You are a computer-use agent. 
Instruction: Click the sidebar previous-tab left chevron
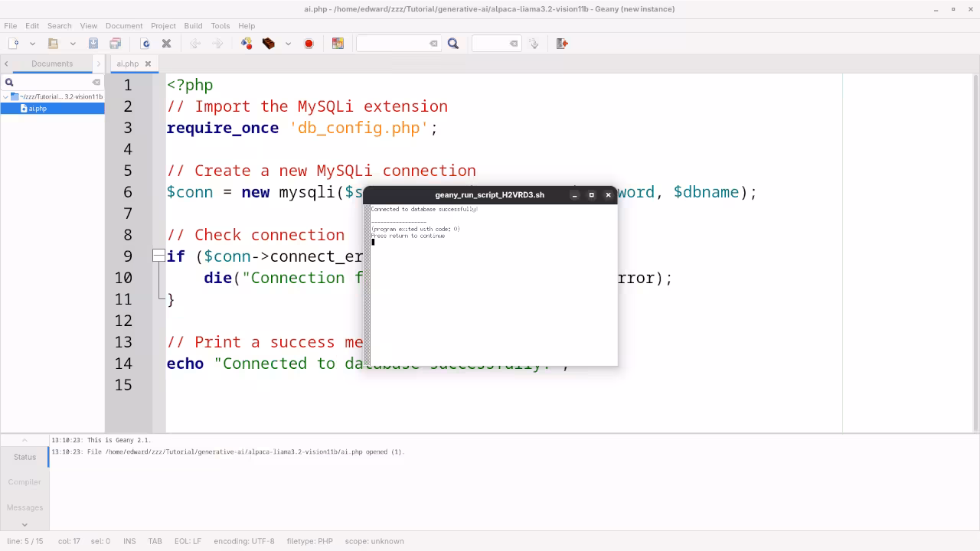(6, 64)
